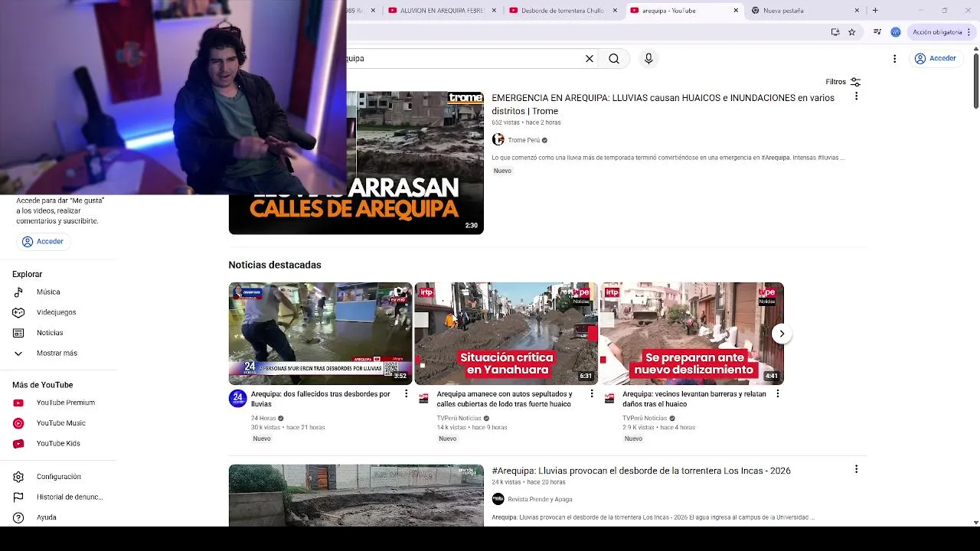Bookmark this page with the star icon
Viewport: 980px width, 551px height.
click(851, 32)
